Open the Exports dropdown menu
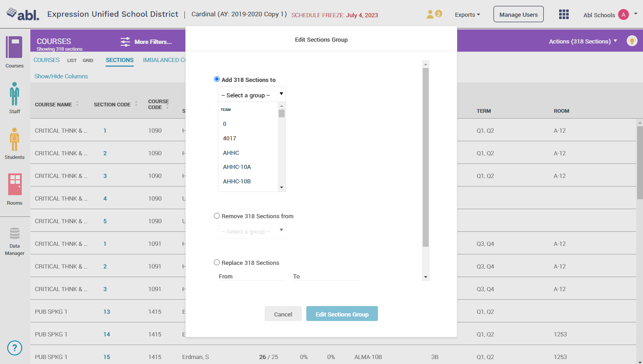 pyautogui.click(x=467, y=15)
